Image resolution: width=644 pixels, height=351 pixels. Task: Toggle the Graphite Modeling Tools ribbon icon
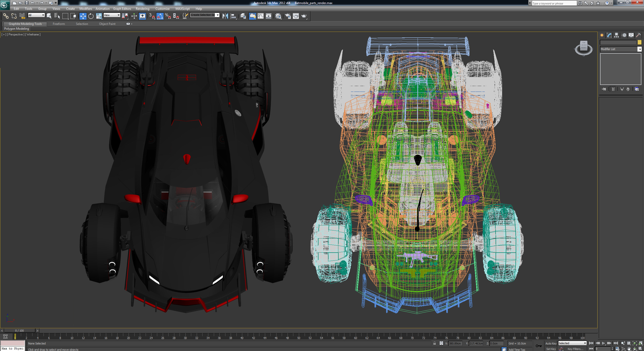[x=252, y=16]
